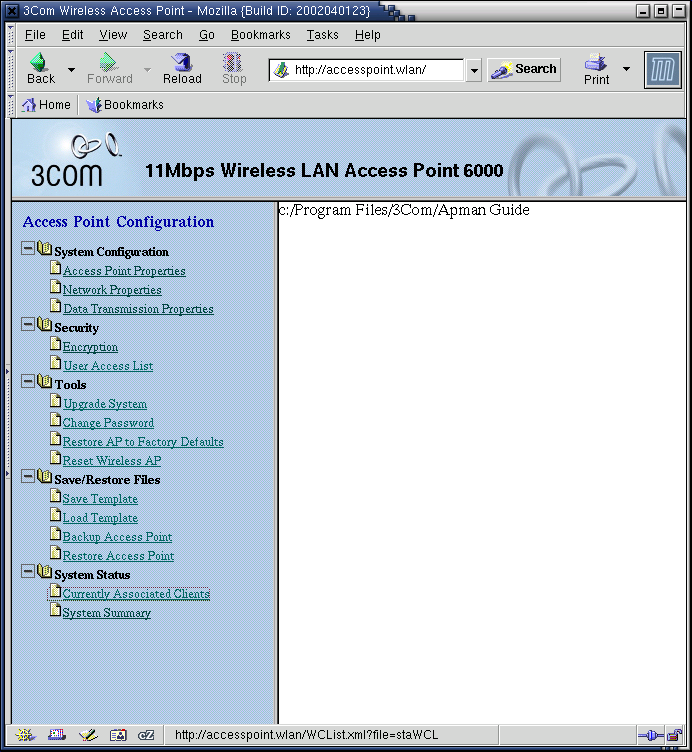
Task: Open the Reset Wireless AP link
Action: (x=112, y=461)
